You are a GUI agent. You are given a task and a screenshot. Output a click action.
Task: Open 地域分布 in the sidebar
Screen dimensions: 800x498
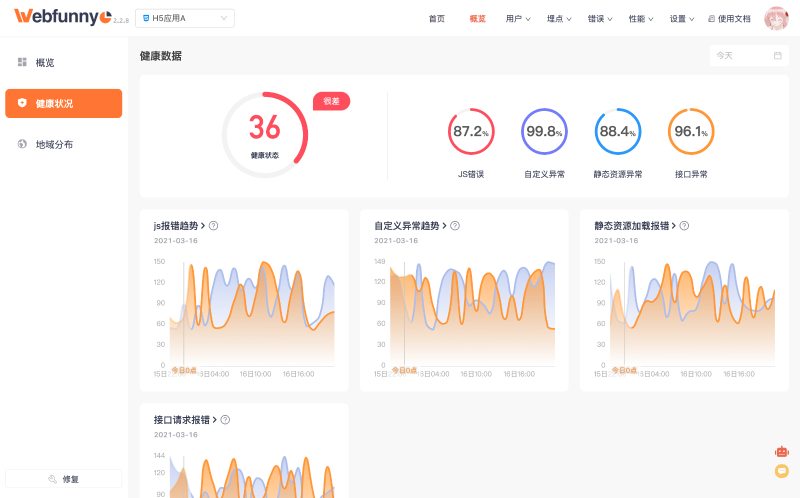click(63, 144)
